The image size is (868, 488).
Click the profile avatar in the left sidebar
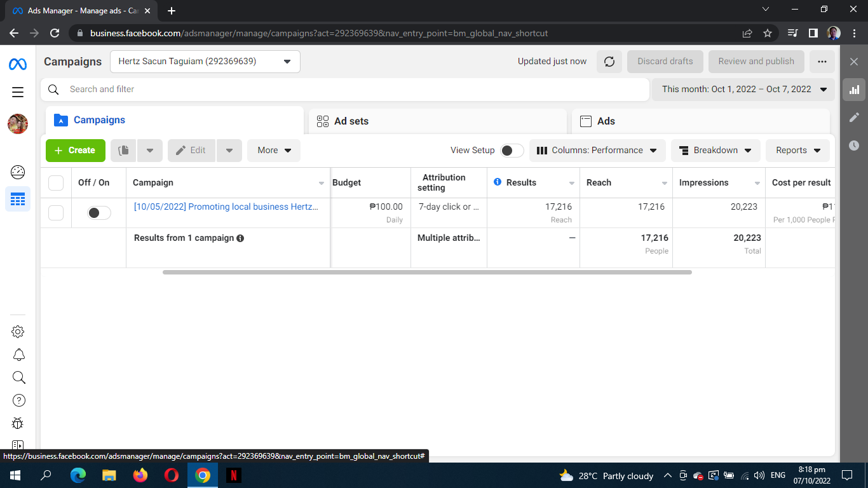coord(18,124)
